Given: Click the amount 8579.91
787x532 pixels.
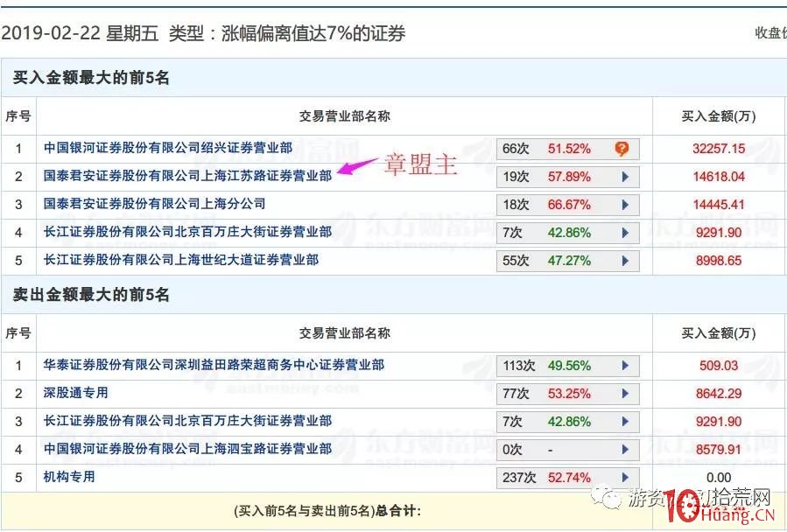Looking at the screenshot, I should pyautogui.click(x=719, y=450).
